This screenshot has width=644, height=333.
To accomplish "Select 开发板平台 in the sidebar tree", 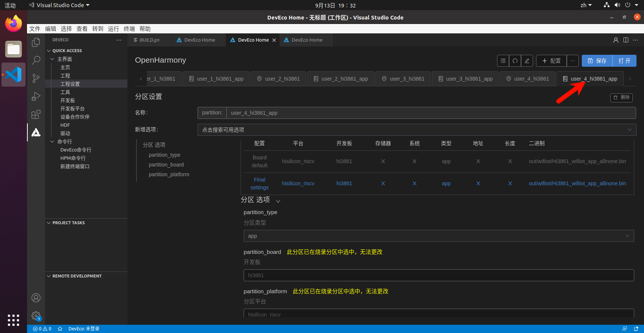I will click(x=72, y=109).
